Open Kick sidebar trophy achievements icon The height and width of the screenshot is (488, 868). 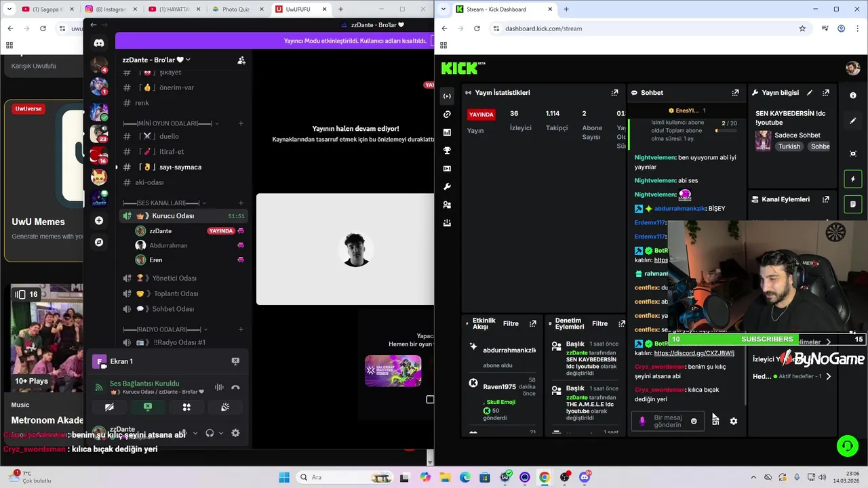447,150
